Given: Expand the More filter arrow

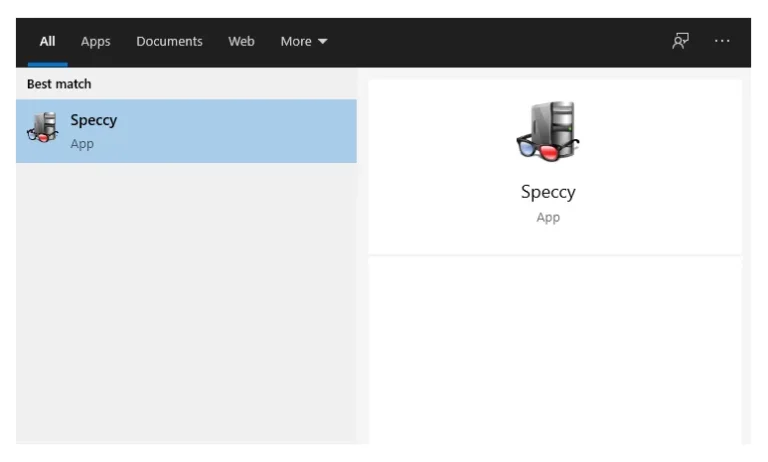Looking at the screenshot, I should click(x=322, y=42).
